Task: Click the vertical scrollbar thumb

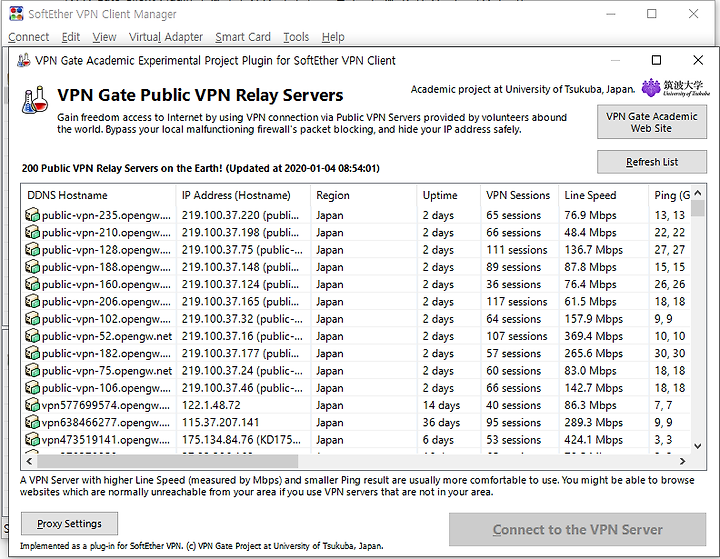Action: pyautogui.click(x=698, y=208)
